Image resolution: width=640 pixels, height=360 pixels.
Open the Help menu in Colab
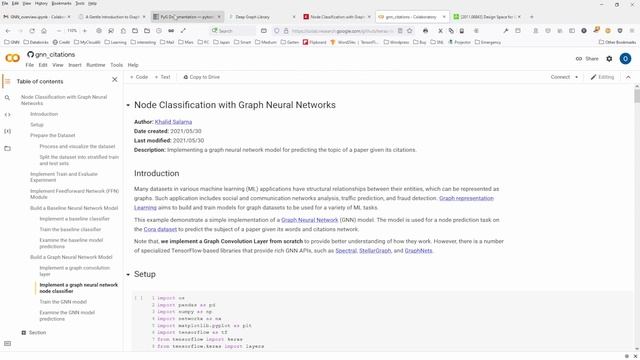pyautogui.click(x=133, y=65)
